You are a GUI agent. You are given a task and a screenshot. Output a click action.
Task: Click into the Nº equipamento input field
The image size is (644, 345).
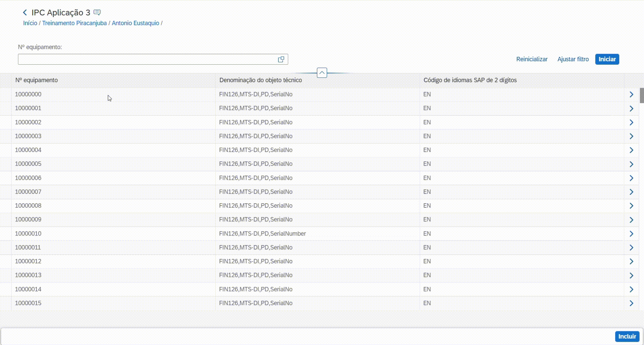tap(146, 59)
